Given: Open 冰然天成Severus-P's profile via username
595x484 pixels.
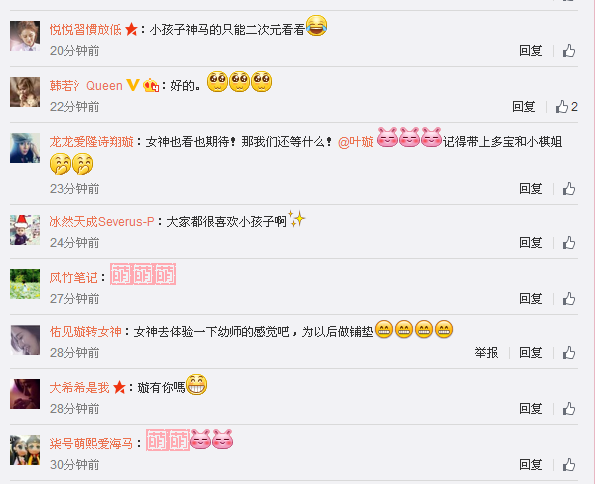Looking at the screenshot, I should (102, 222).
